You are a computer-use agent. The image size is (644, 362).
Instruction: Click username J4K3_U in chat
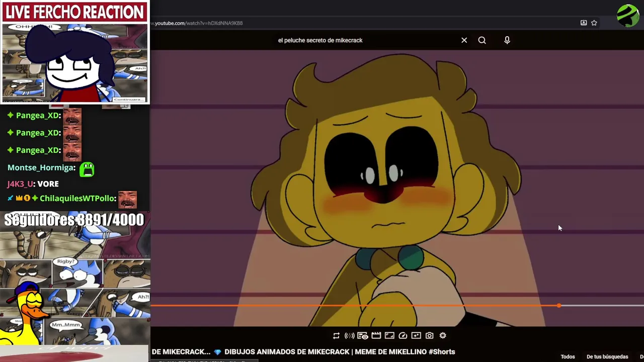point(20,184)
